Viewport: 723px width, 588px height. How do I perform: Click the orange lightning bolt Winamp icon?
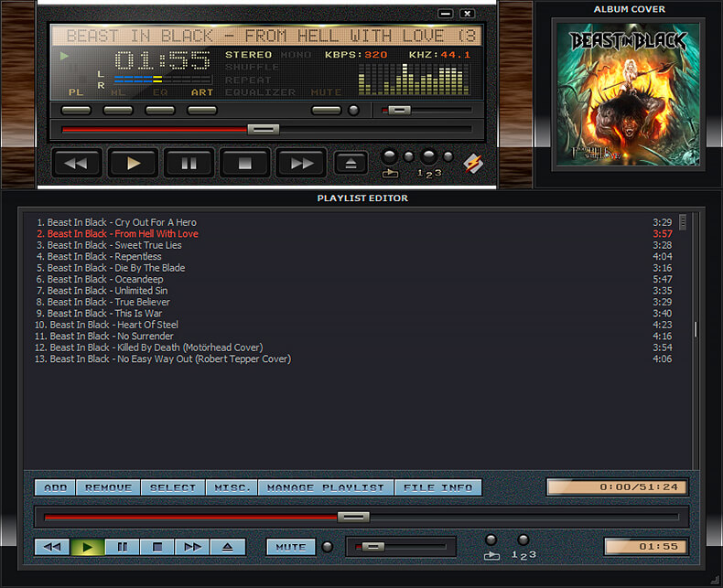click(473, 163)
